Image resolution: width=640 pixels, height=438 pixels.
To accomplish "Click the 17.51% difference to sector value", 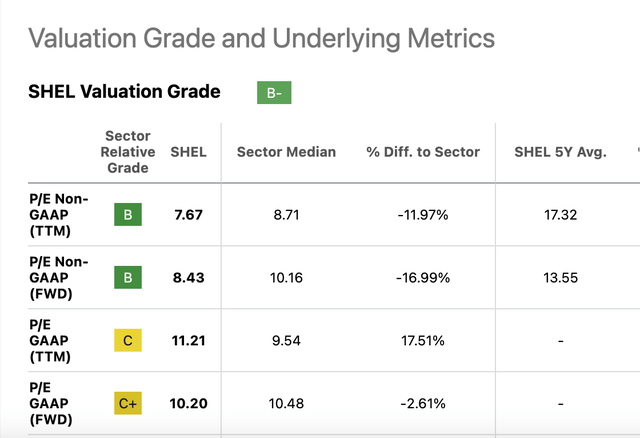I will tap(423, 340).
